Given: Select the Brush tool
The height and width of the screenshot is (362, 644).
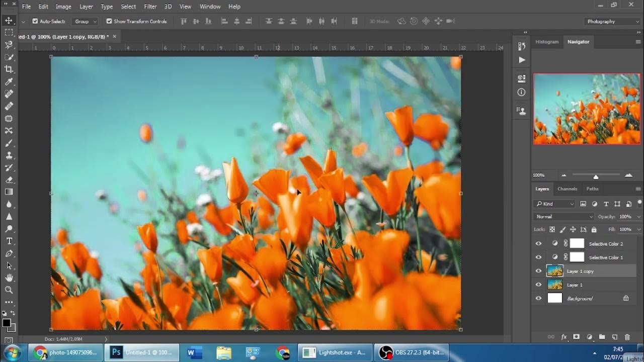Looking at the screenshot, I should [9, 143].
